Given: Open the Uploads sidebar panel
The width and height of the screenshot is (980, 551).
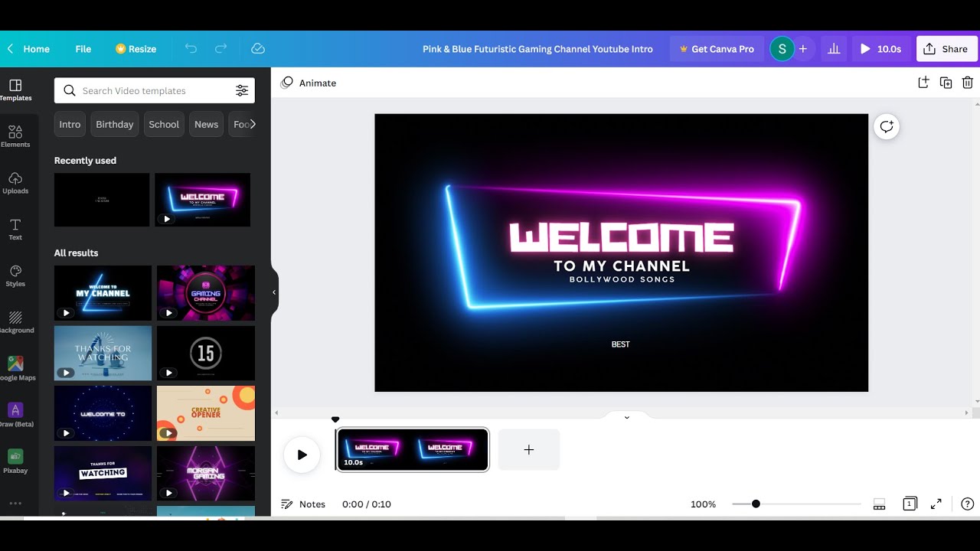Looking at the screenshot, I should point(15,183).
